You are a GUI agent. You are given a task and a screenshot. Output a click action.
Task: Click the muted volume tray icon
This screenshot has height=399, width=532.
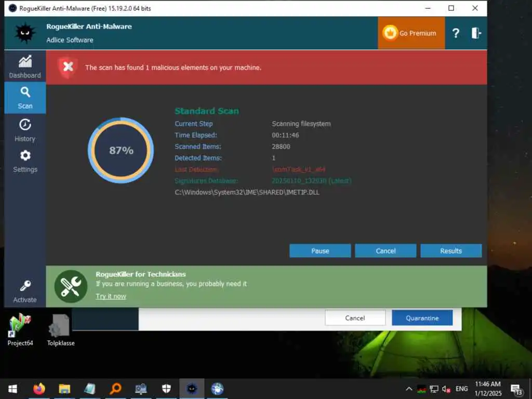point(446,389)
